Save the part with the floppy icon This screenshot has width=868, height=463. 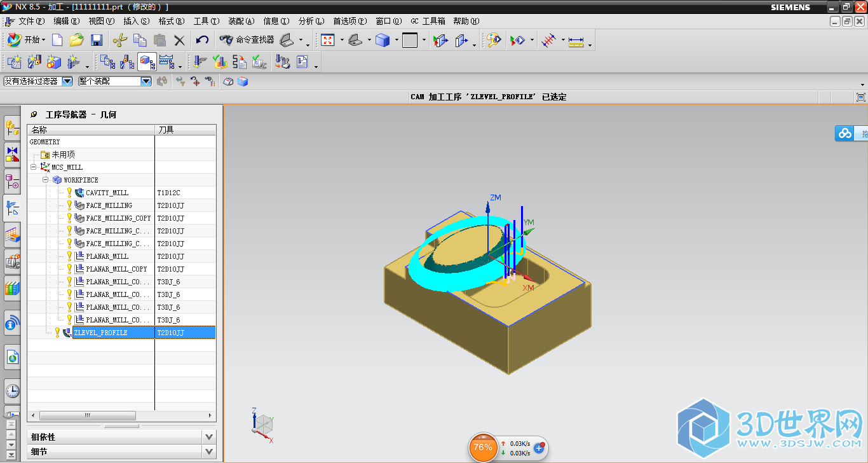point(97,40)
